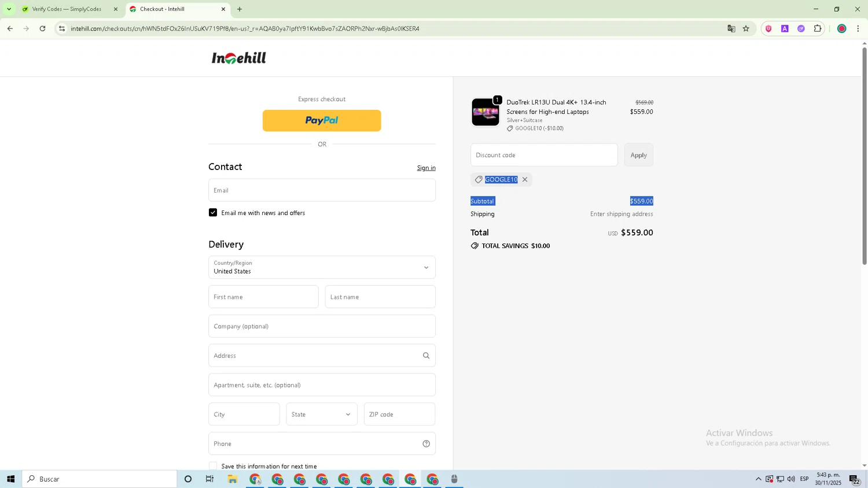
Task: Open network icon in system tray
Action: [780, 479]
